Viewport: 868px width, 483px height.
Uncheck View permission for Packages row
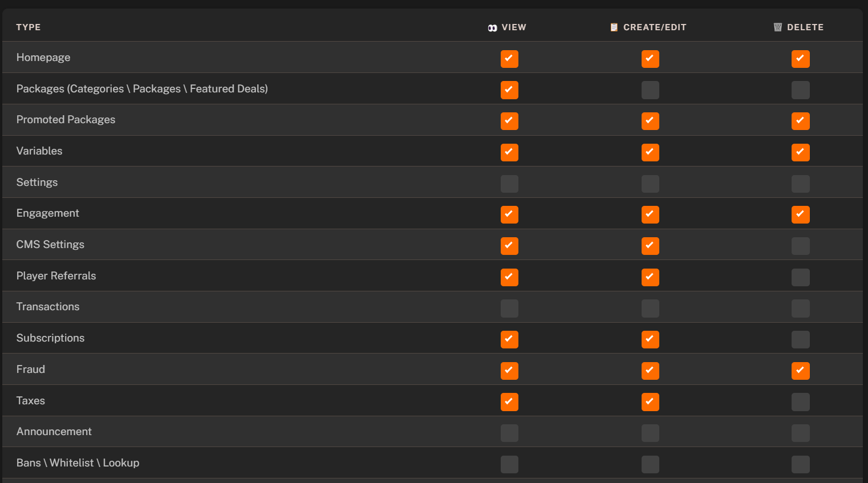[x=509, y=90]
